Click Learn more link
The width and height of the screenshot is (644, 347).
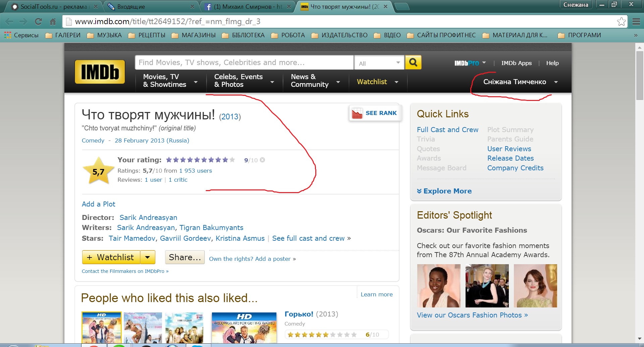(377, 294)
